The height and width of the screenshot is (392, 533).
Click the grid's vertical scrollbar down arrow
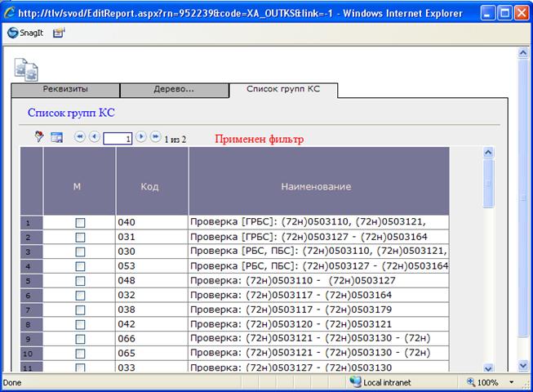(x=488, y=368)
